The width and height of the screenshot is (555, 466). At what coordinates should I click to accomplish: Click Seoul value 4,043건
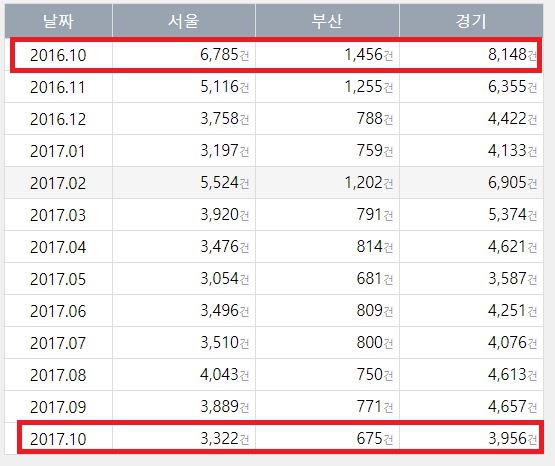pyautogui.click(x=224, y=375)
